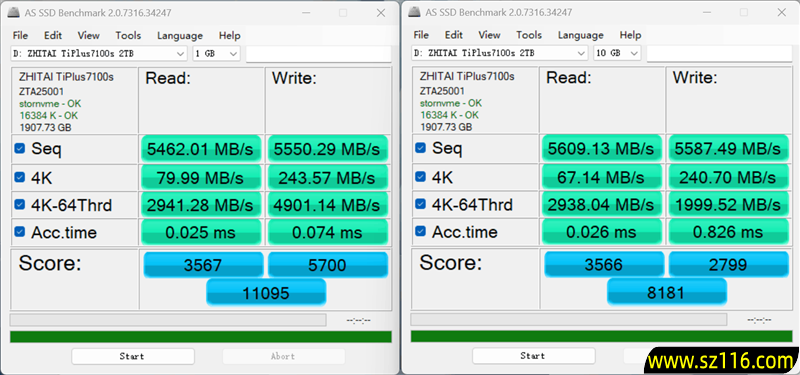Click write score 5700 box
The height and width of the screenshot is (375, 800).
pos(328,264)
